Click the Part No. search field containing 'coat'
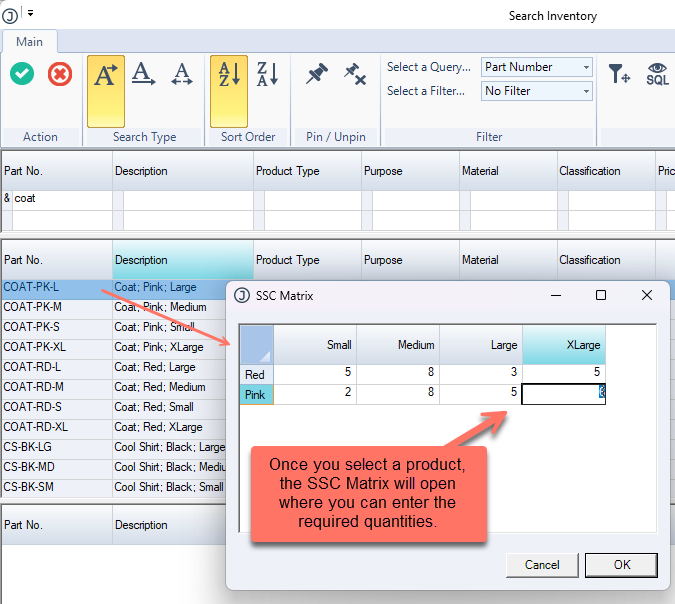The height and width of the screenshot is (604, 675). pyautogui.click(x=62, y=199)
